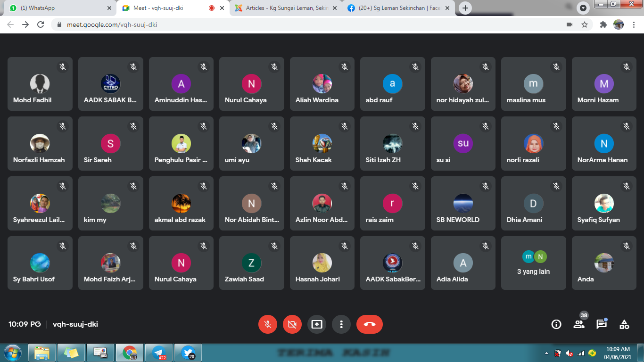
Task: Open the more options three-dot menu
Action: (x=341, y=324)
